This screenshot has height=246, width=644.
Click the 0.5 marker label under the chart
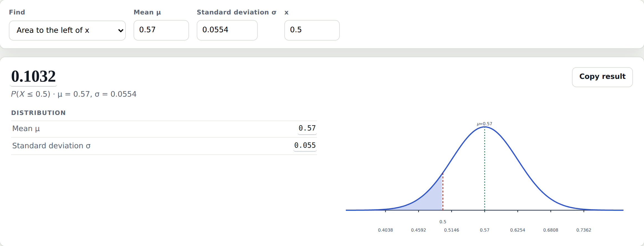[443, 222]
